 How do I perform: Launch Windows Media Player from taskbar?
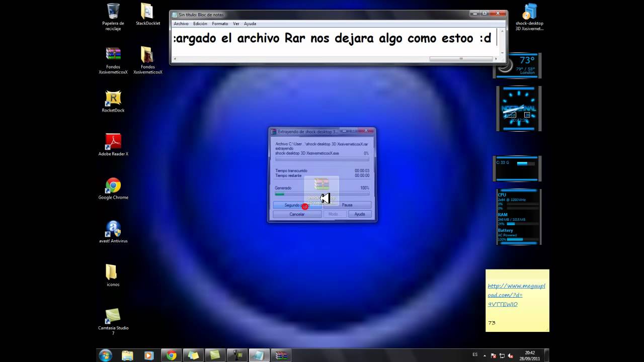point(148,355)
